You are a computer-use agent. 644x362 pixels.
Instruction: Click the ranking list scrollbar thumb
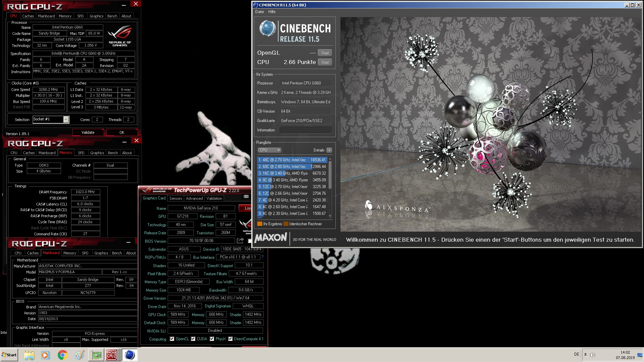pyautogui.click(x=330, y=175)
